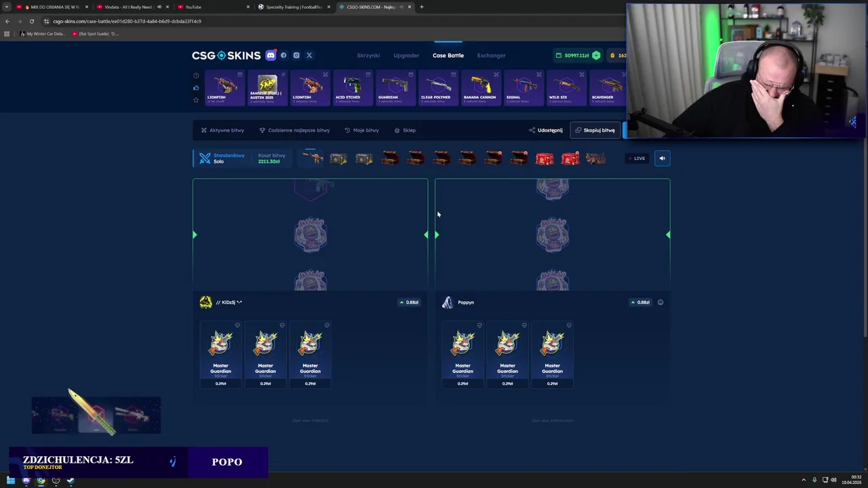Viewport: 868px width, 488px height.
Task: Click Poppyn player avatar
Action: click(448, 302)
